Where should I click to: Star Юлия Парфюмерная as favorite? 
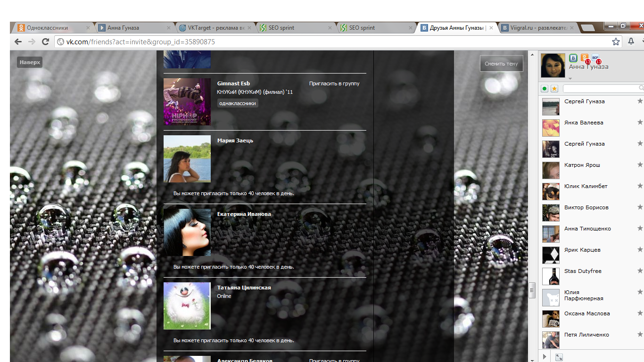click(640, 292)
